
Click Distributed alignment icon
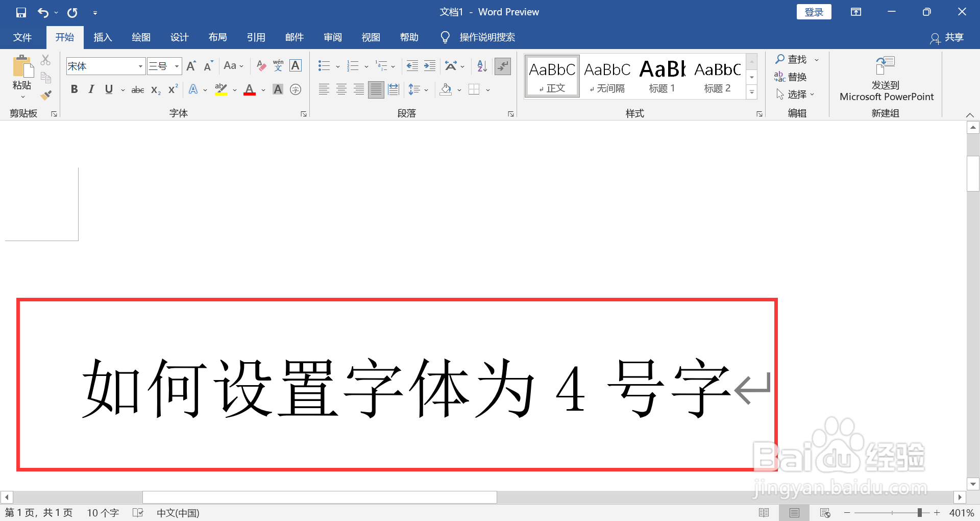click(x=394, y=90)
